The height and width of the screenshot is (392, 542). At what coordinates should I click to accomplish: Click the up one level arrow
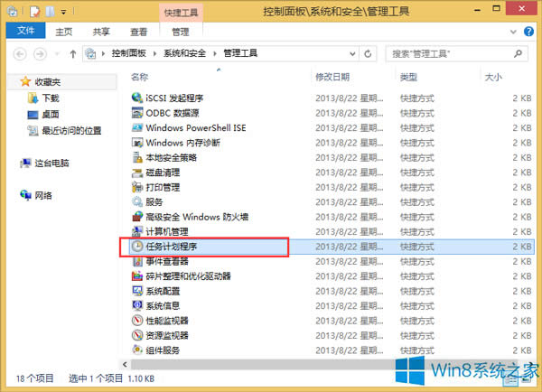pos(72,54)
